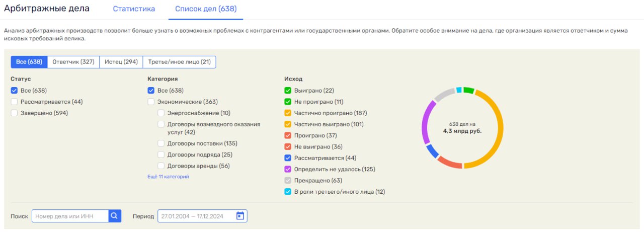Screen dimensions: 644x232
Task: Open the period date range field
Action: (x=196, y=216)
